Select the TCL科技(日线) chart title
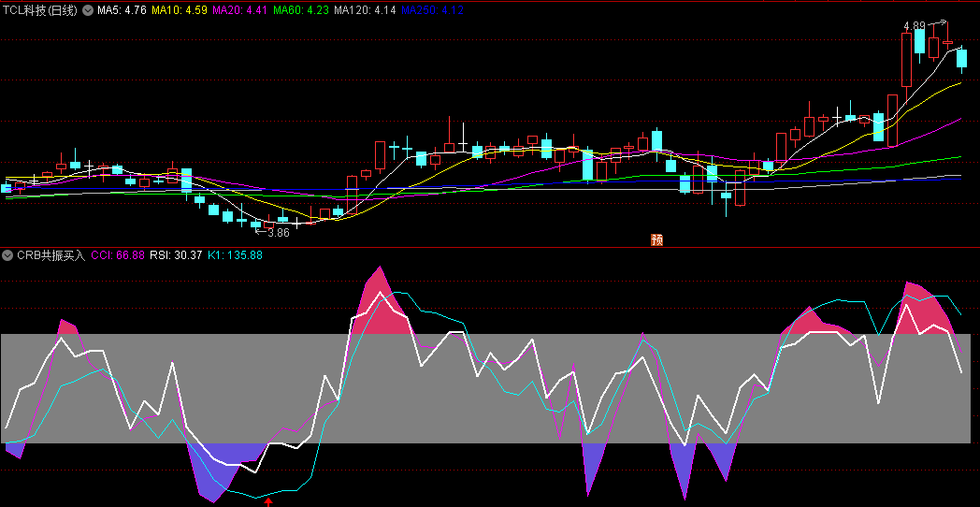This screenshot has height=507, width=980. (40, 10)
